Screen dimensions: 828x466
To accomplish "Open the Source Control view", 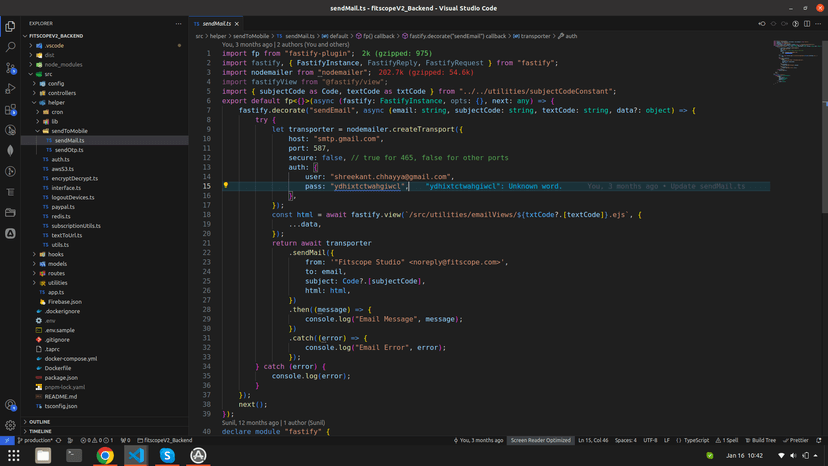I will tap(10, 68).
